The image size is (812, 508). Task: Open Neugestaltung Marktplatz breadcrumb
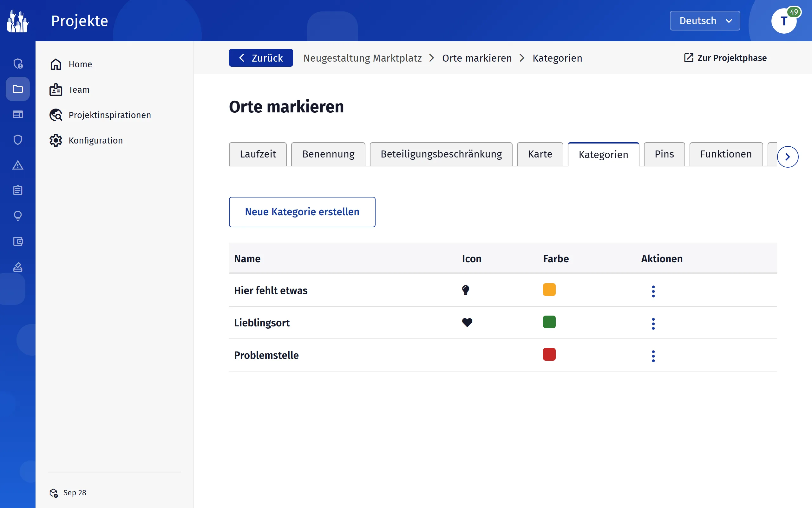(x=362, y=58)
